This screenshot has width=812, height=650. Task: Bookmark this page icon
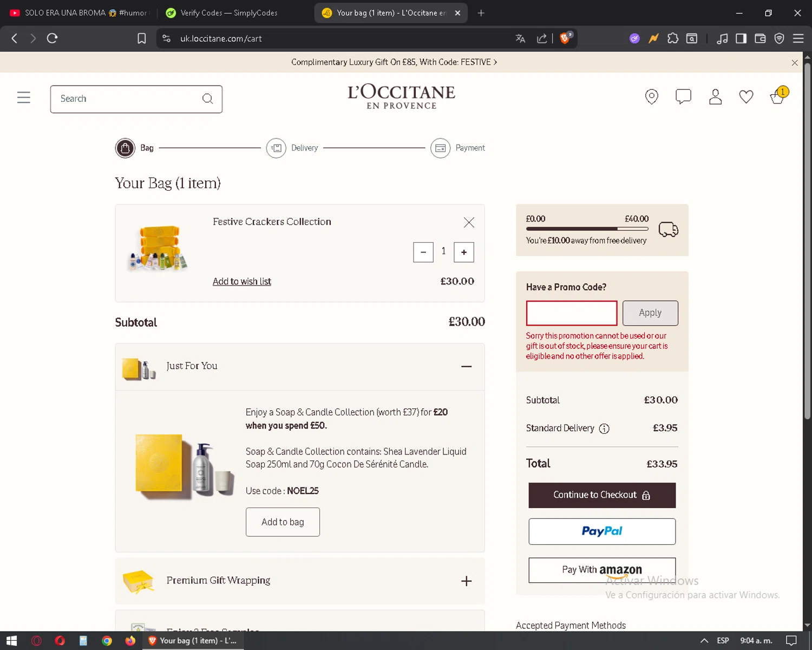click(142, 38)
